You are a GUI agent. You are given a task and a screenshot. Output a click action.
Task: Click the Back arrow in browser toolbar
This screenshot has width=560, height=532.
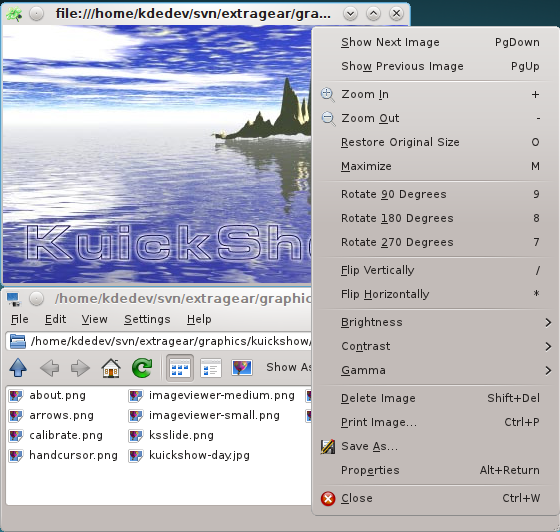[x=49, y=368]
